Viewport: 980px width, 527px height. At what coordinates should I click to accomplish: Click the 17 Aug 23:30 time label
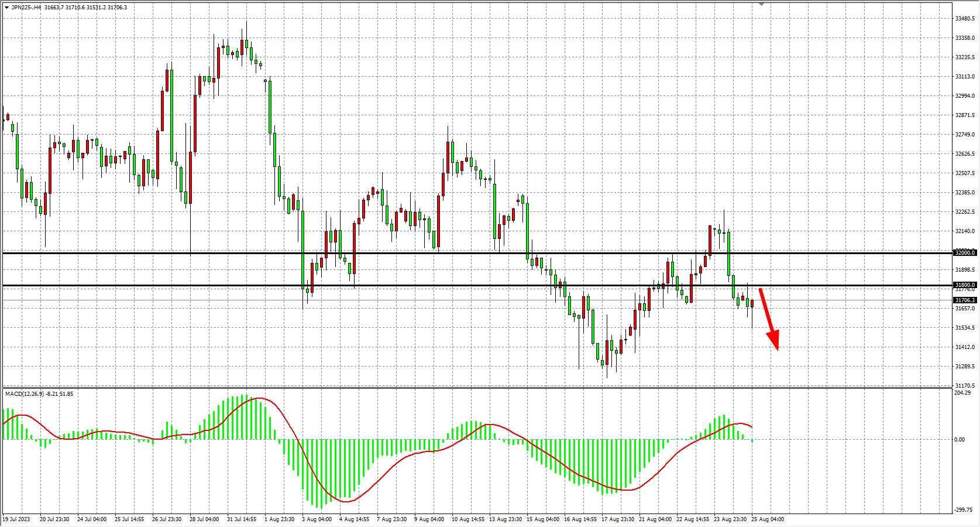(617, 519)
